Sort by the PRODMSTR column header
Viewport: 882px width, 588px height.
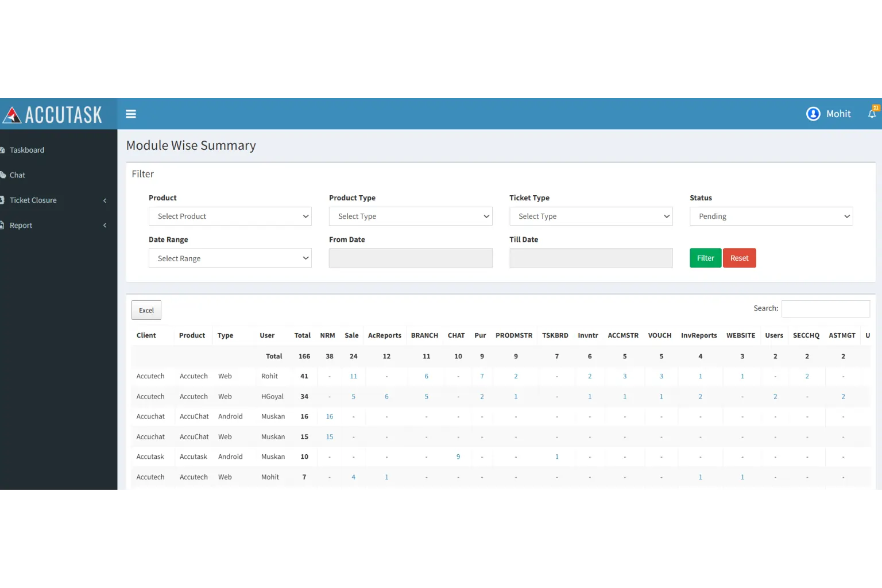[514, 335]
